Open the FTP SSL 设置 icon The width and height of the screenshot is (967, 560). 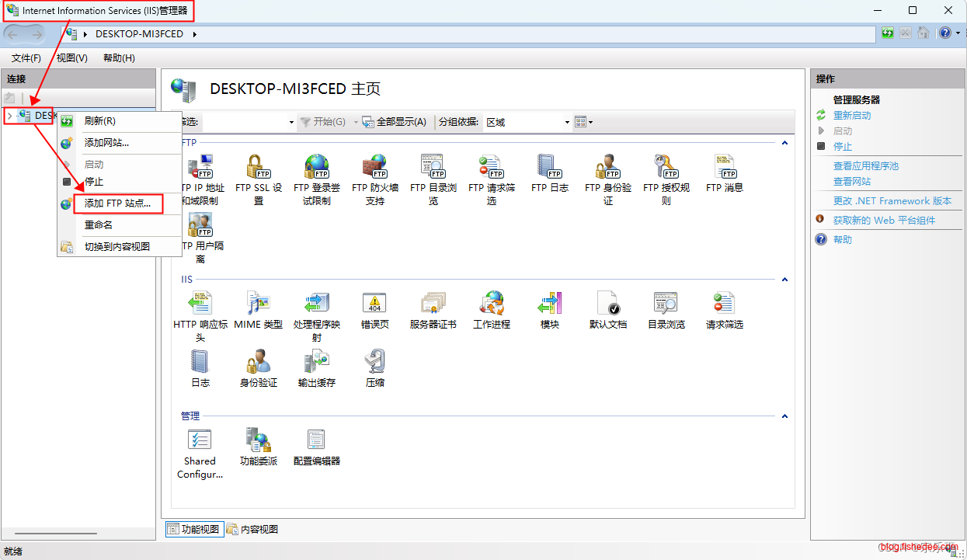pyautogui.click(x=258, y=168)
